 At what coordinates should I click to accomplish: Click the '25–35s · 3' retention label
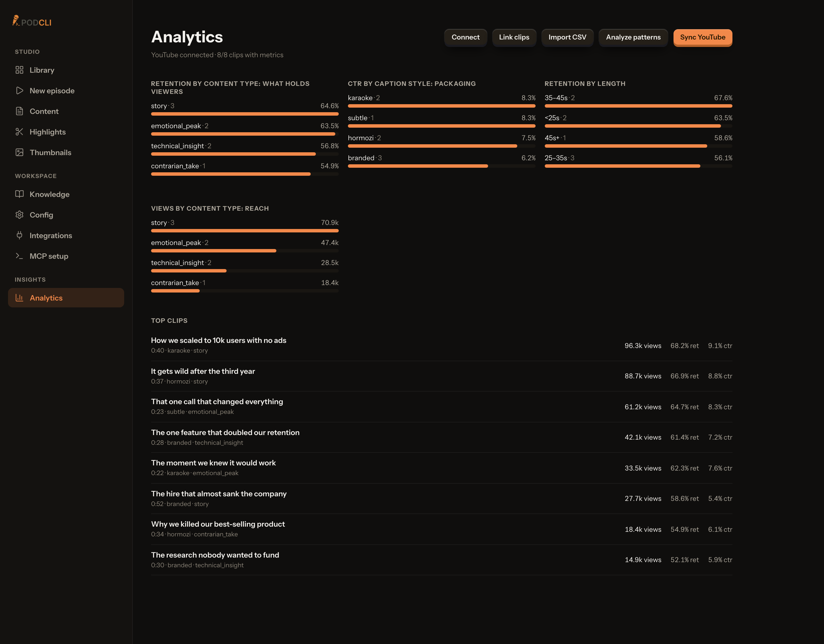559,158
